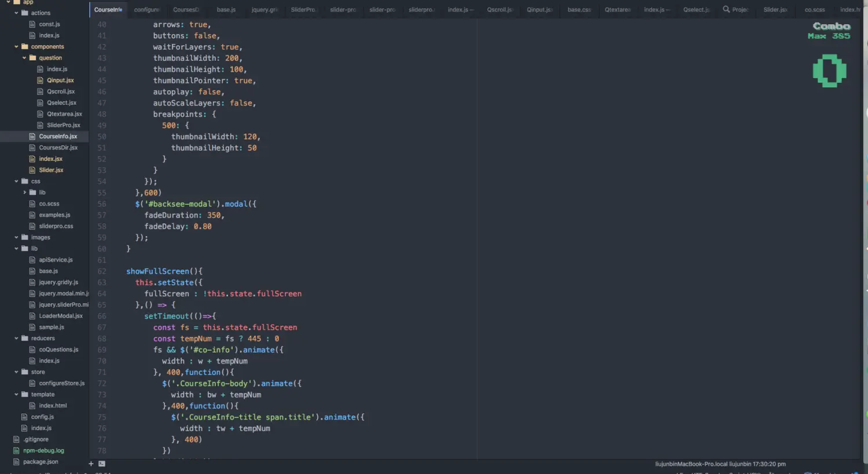Screen dimensions: 868x474
Task: Open the Qscroll.jsx tab
Action: pyautogui.click(x=500, y=10)
